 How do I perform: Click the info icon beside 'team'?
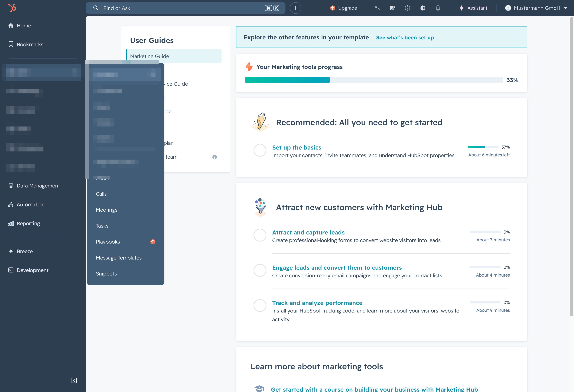tap(215, 157)
